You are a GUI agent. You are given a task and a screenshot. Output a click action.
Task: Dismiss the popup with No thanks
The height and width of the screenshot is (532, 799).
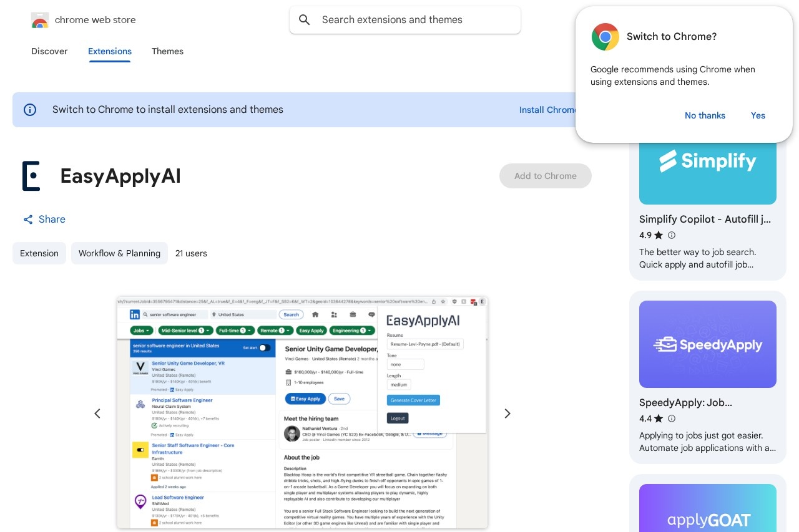[x=705, y=115]
